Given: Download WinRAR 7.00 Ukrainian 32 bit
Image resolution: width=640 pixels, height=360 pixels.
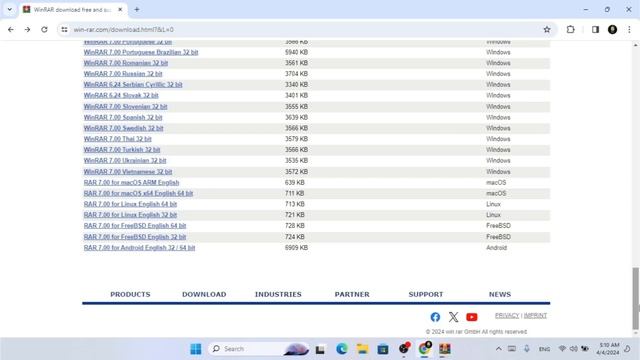Looking at the screenshot, I should (125, 160).
